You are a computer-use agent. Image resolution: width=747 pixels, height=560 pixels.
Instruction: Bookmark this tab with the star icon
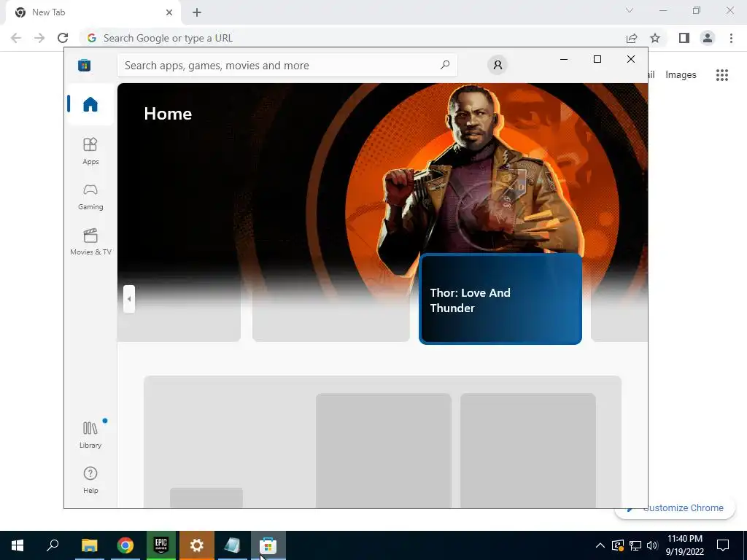coord(655,38)
